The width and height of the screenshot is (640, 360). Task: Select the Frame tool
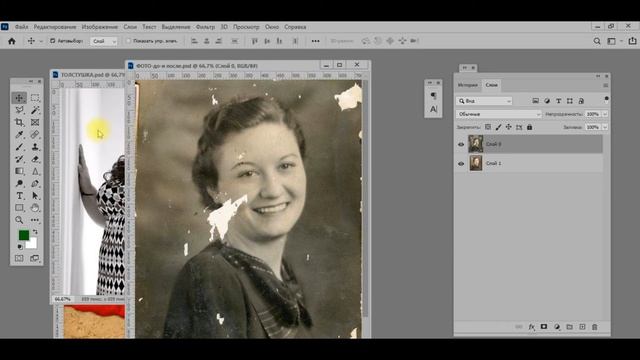tap(35, 122)
